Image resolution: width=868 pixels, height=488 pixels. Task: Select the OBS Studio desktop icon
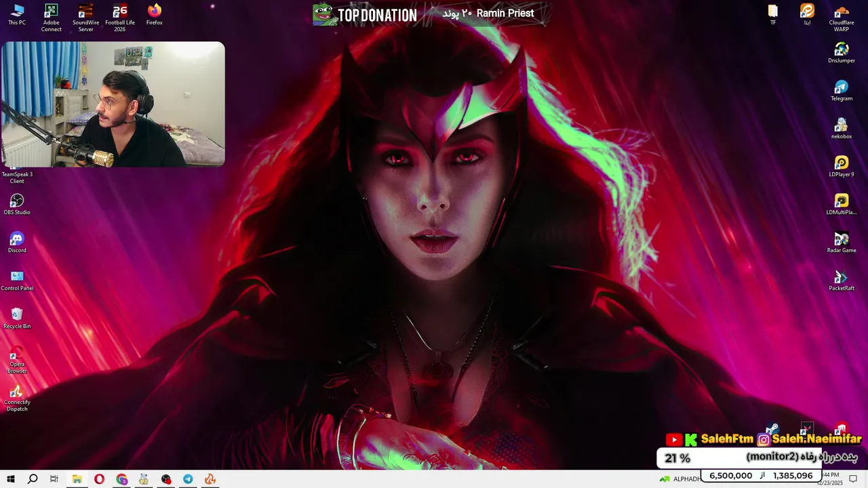pos(17,205)
